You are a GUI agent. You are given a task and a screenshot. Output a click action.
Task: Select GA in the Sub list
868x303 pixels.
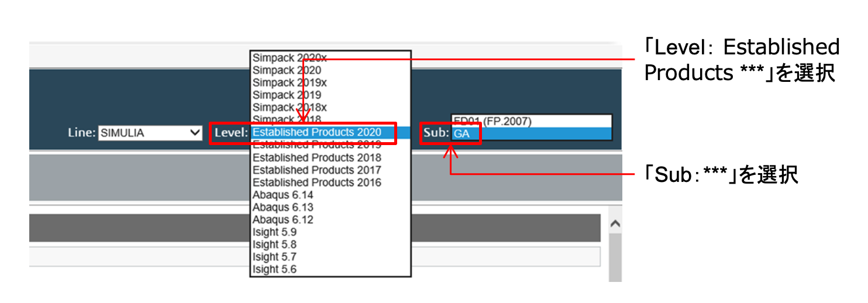[531, 134]
